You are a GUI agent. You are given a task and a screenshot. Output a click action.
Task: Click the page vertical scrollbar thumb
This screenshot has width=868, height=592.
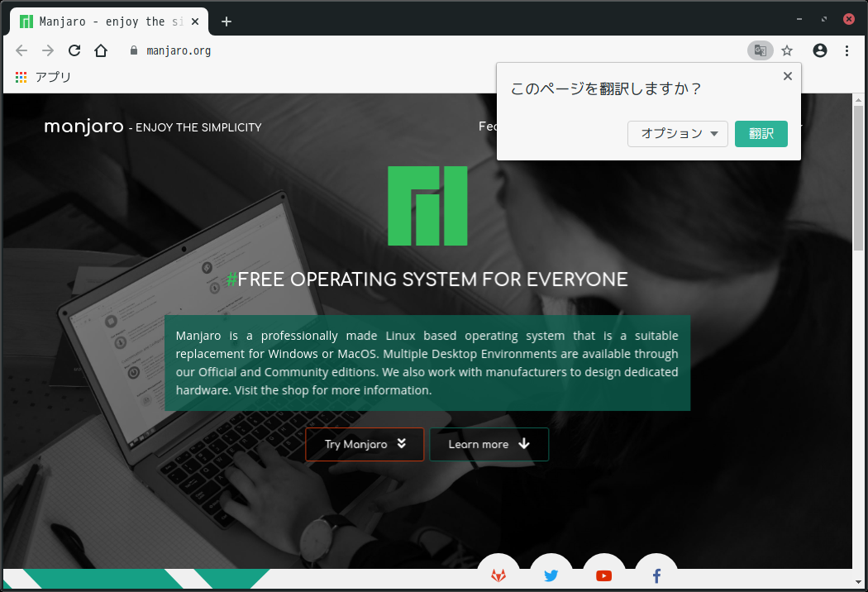[x=858, y=177]
